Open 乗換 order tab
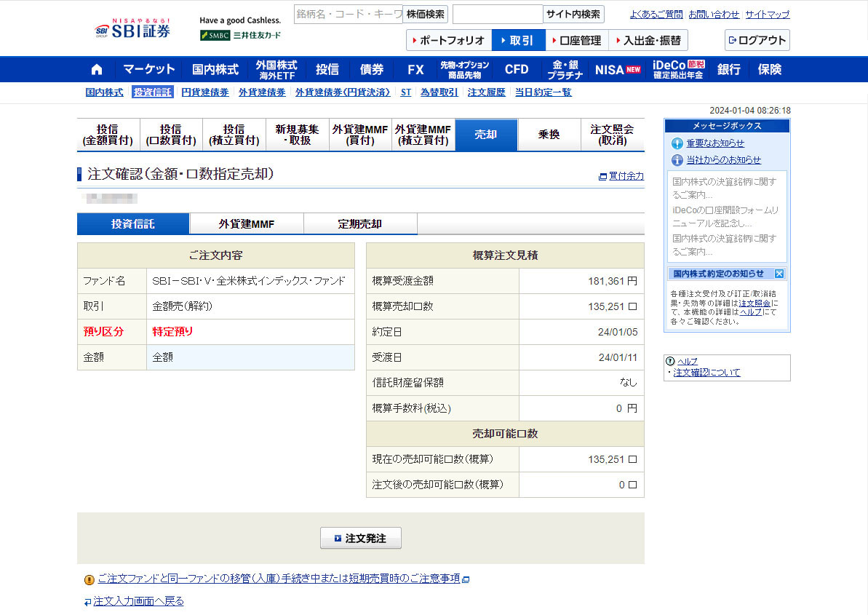The height and width of the screenshot is (615, 868). [549, 135]
